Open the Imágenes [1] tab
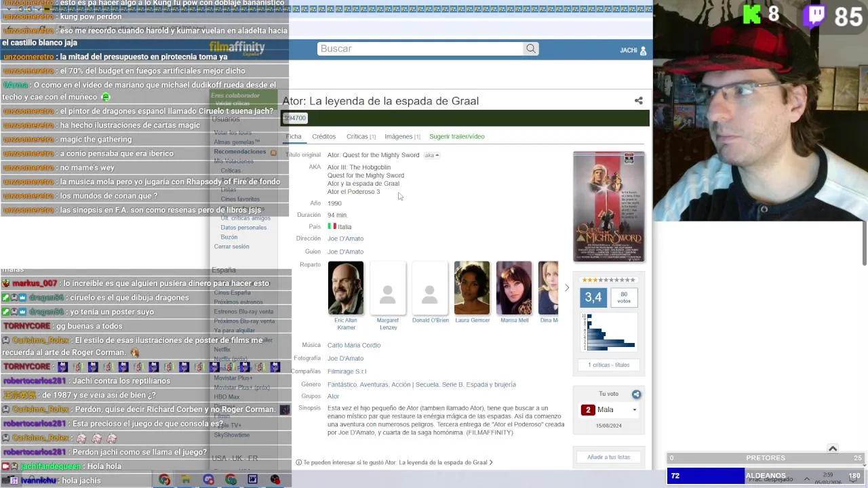 [402, 137]
